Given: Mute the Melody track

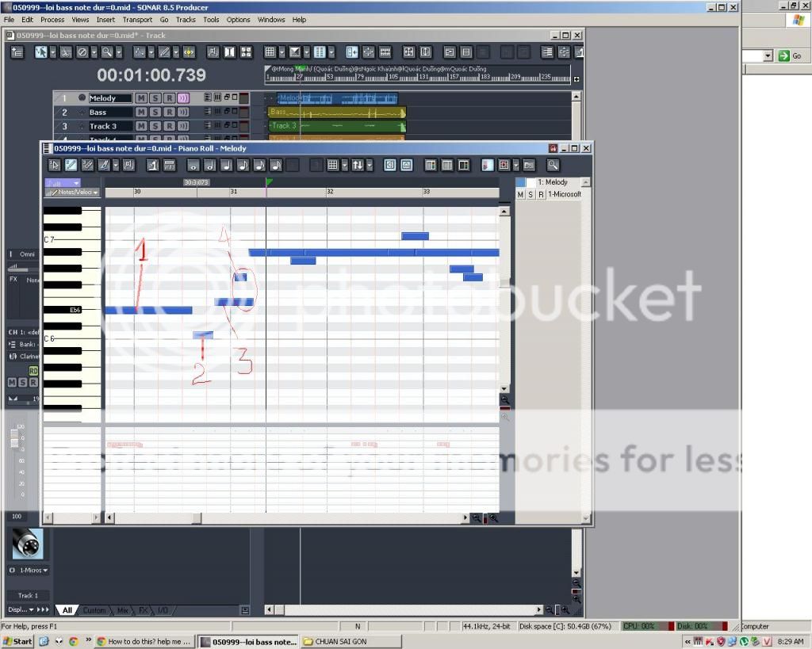Looking at the screenshot, I should (x=141, y=98).
